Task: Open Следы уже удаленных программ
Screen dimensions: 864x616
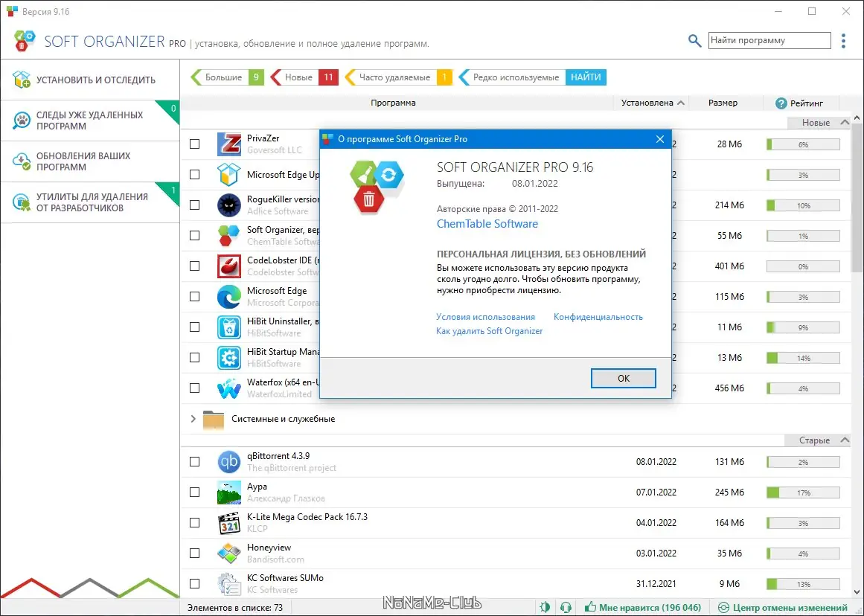Action: coord(90,121)
